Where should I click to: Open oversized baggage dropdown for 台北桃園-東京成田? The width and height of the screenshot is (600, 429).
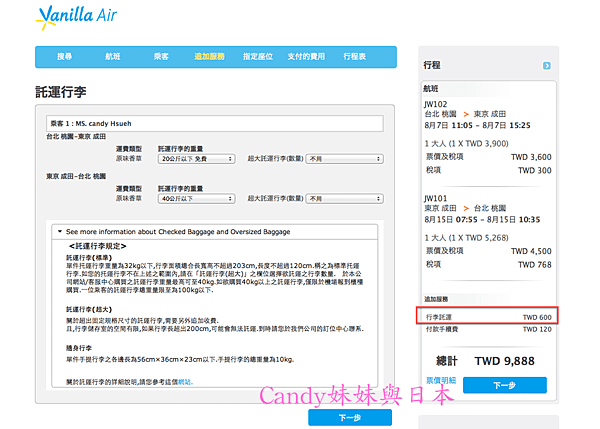click(344, 159)
